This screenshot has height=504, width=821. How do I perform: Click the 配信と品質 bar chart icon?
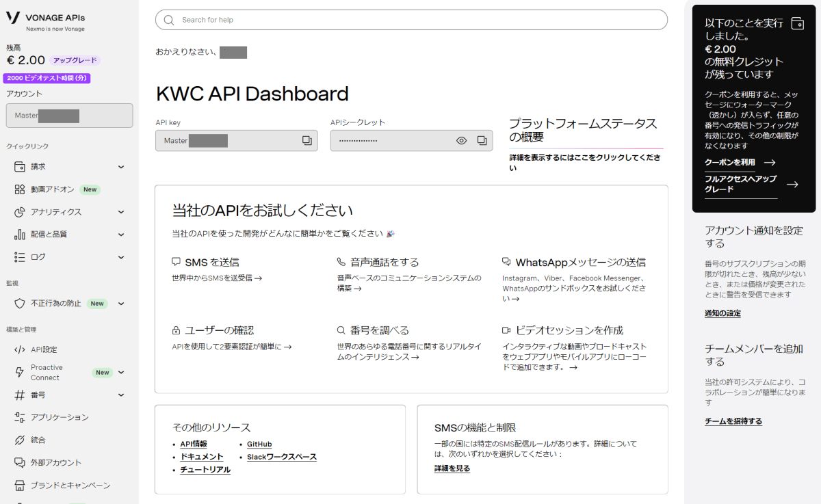pos(19,235)
